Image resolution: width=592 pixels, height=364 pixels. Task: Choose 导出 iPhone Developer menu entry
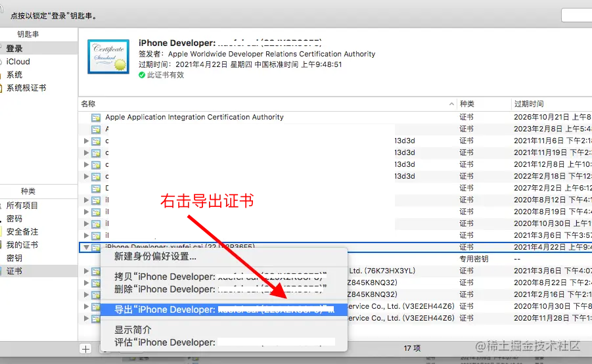point(224,309)
